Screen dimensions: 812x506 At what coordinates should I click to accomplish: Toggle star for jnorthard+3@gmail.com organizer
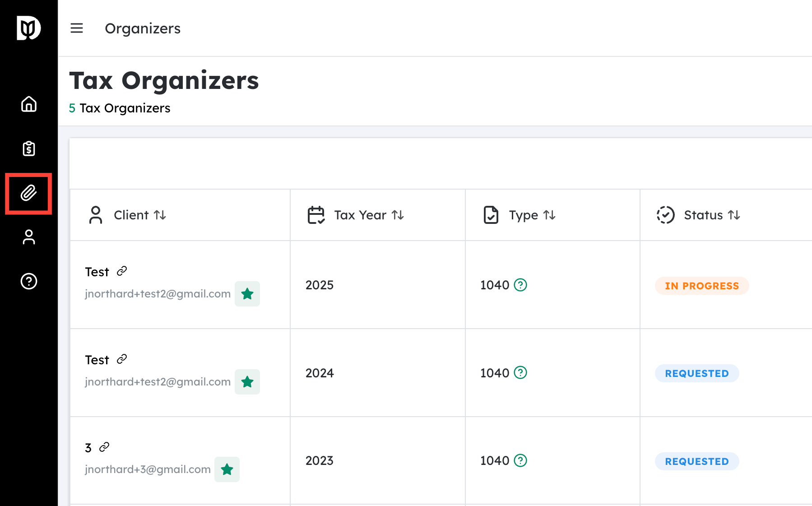(x=227, y=469)
